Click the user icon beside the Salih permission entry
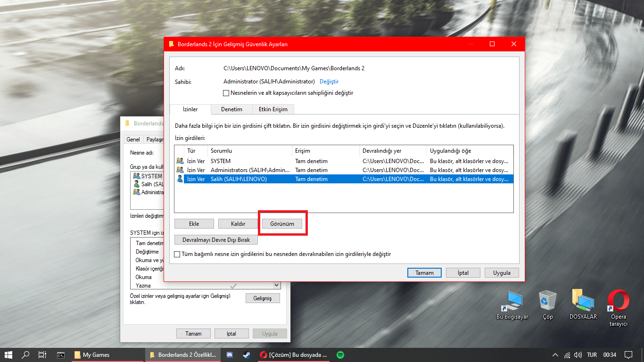The image size is (644, 362). pyautogui.click(x=180, y=179)
